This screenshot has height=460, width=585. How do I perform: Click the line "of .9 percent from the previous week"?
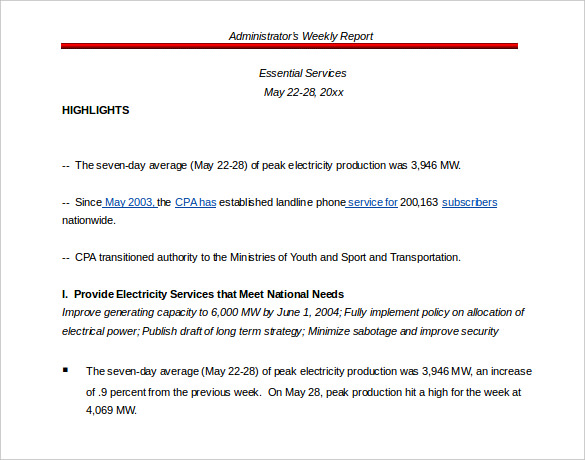click(173, 392)
